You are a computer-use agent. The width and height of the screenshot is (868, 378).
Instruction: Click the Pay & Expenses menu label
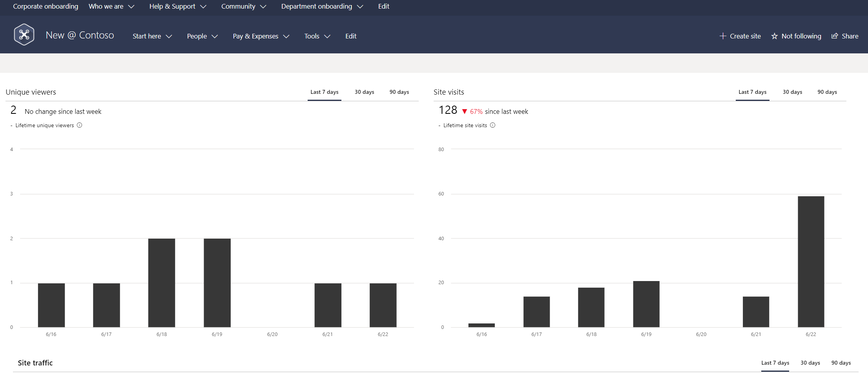(255, 36)
